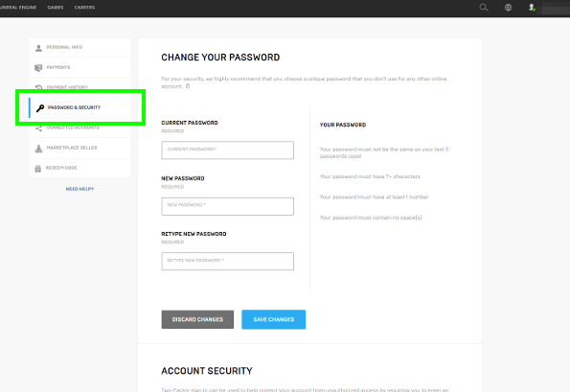The height and width of the screenshot is (392, 570).
Task: Go to Redeem Code section
Action: [80, 168]
